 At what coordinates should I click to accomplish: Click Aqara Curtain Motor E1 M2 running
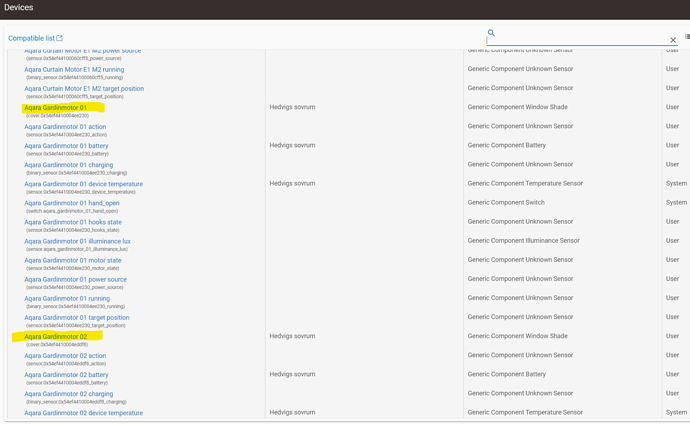click(74, 69)
